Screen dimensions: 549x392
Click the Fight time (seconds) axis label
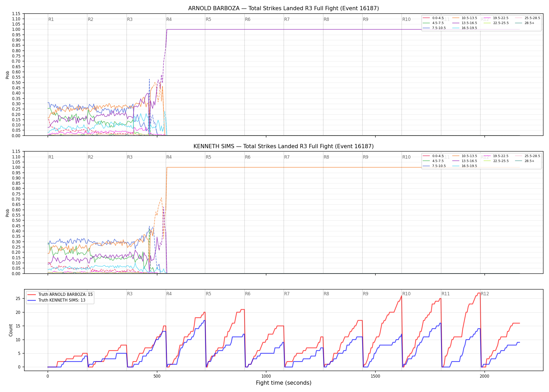(x=284, y=383)
